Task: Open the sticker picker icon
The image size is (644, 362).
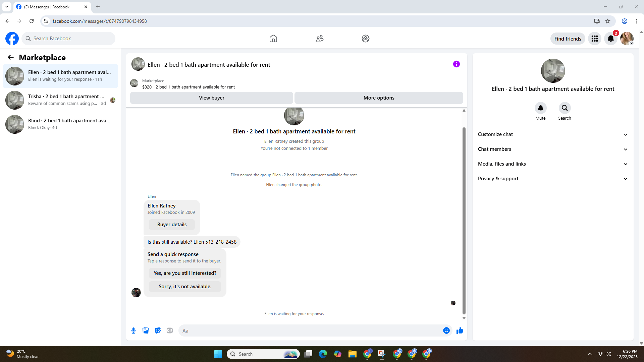Action: [x=158, y=330]
